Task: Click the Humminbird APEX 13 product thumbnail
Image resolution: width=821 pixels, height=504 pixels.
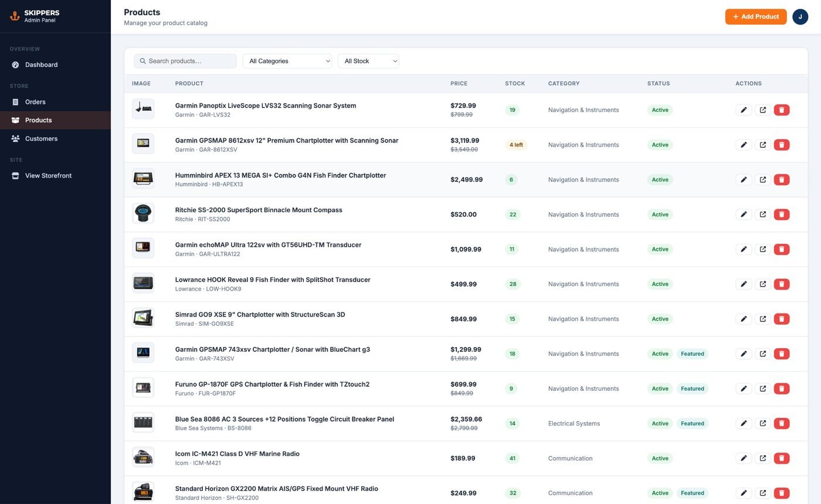Action: [x=143, y=179]
